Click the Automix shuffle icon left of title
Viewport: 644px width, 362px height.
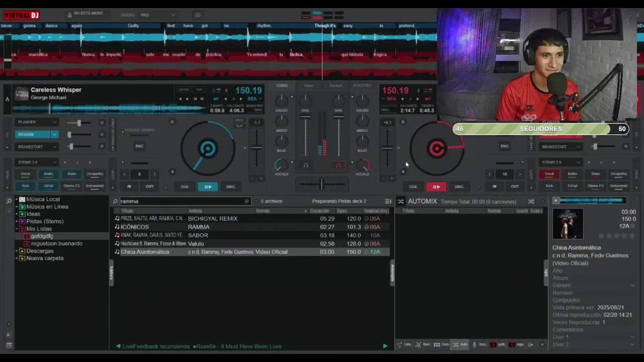(x=400, y=201)
